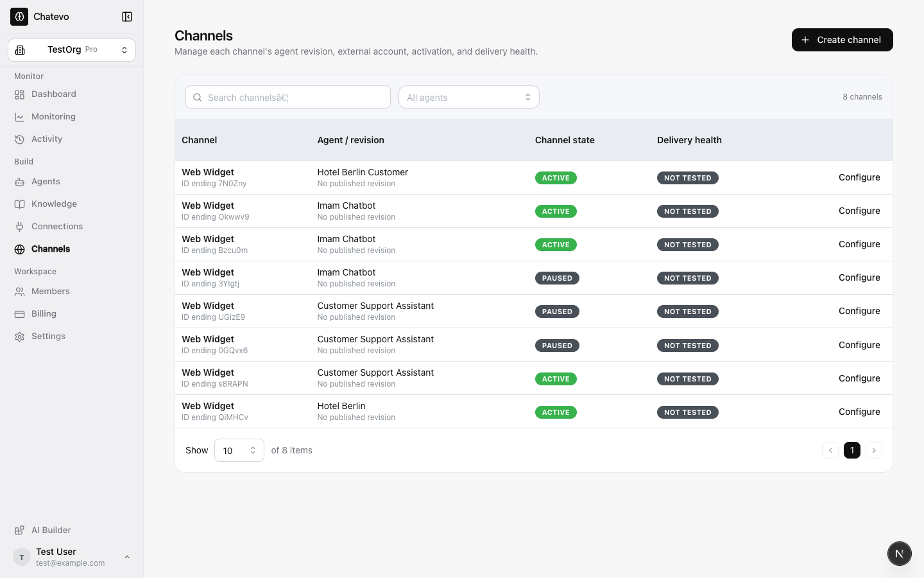Click the Activity history icon
Viewport: 924px width, 578px height.
(x=20, y=139)
